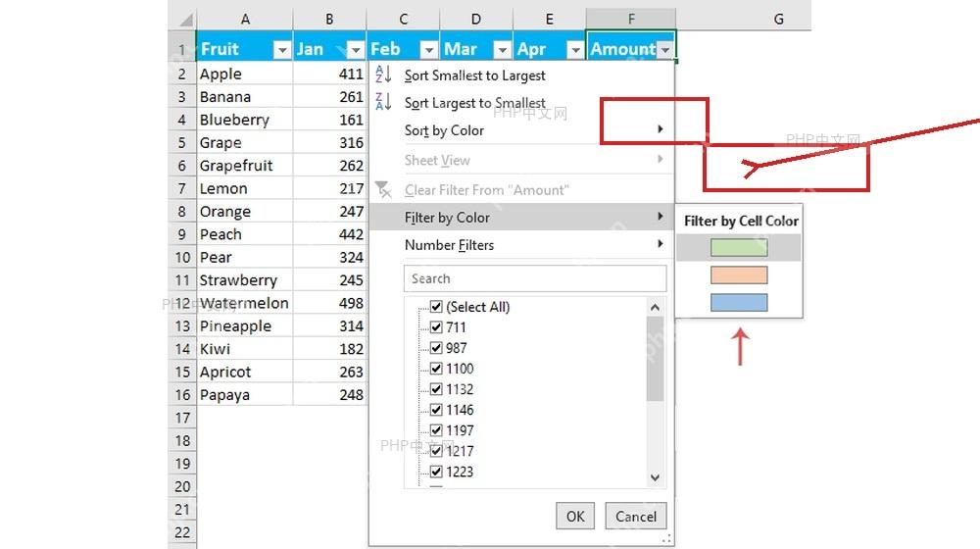Click the value list scroll up arrow

click(x=655, y=307)
